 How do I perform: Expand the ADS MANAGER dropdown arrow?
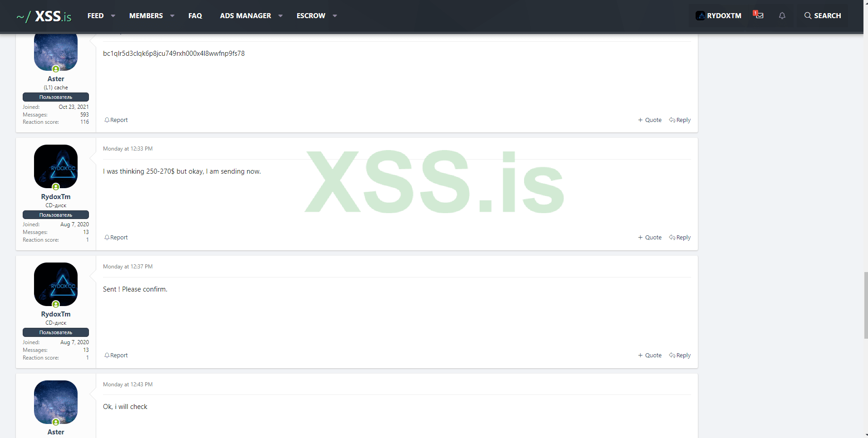280,16
